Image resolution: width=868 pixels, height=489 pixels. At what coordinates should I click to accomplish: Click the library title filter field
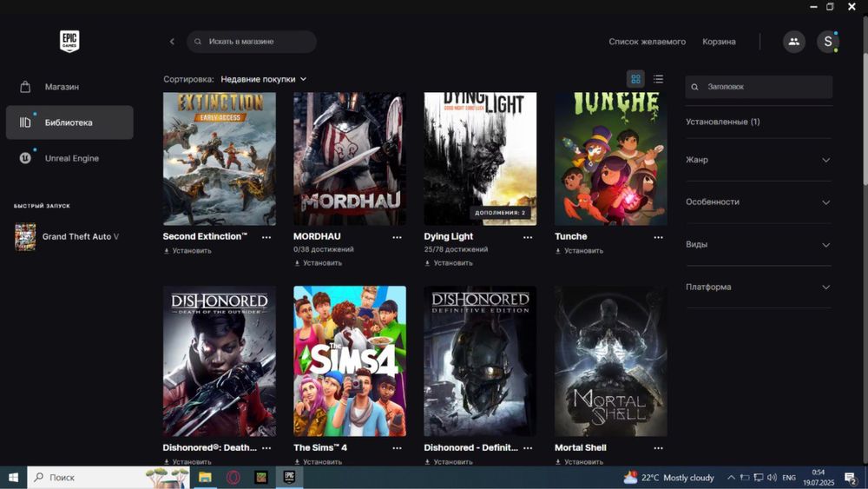pyautogui.click(x=759, y=87)
